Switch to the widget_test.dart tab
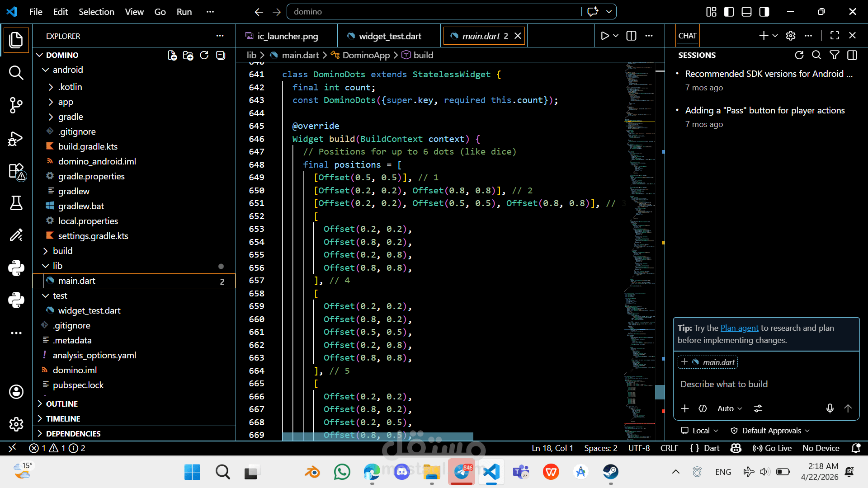The image size is (868, 488). coord(389,36)
